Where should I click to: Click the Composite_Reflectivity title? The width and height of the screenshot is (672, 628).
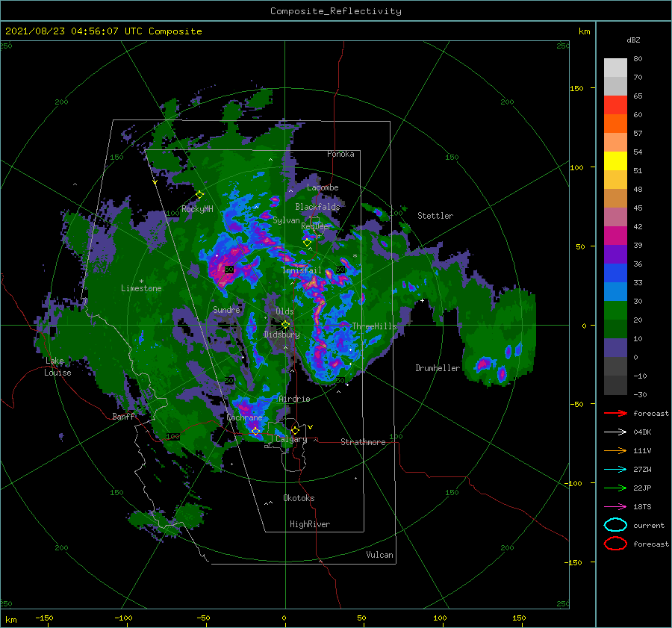click(x=336, y=11)
